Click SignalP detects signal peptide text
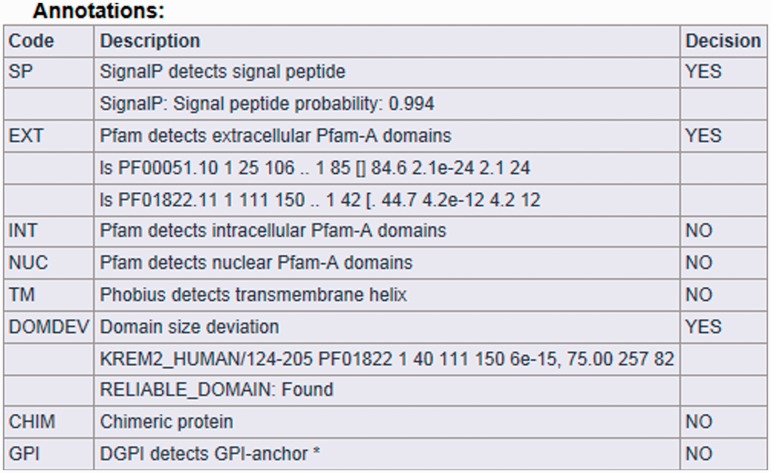The image size is (771, 473). pyautogui.click(x=222, y=72)
